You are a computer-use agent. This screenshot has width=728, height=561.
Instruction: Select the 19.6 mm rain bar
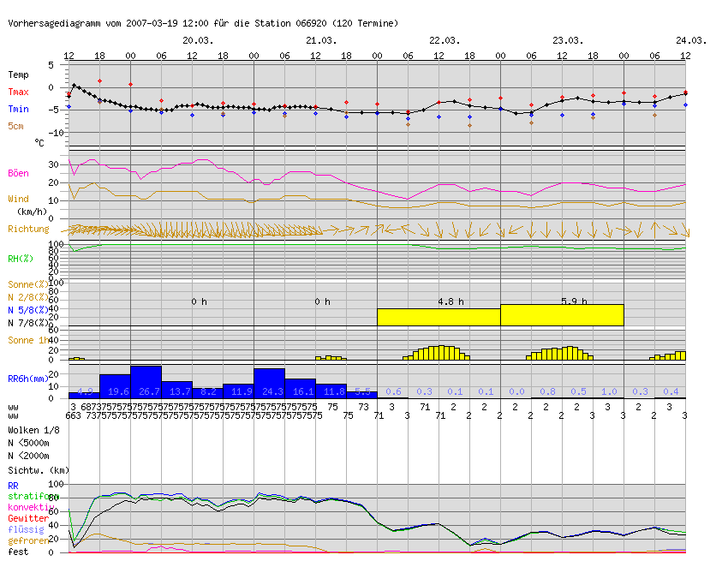(x=115, y=386)
